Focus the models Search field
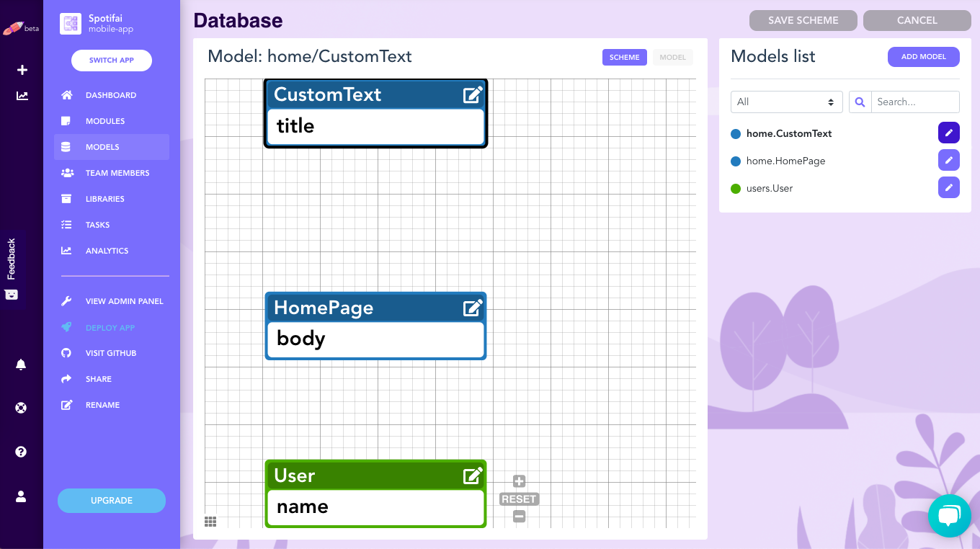 [914, 102]
